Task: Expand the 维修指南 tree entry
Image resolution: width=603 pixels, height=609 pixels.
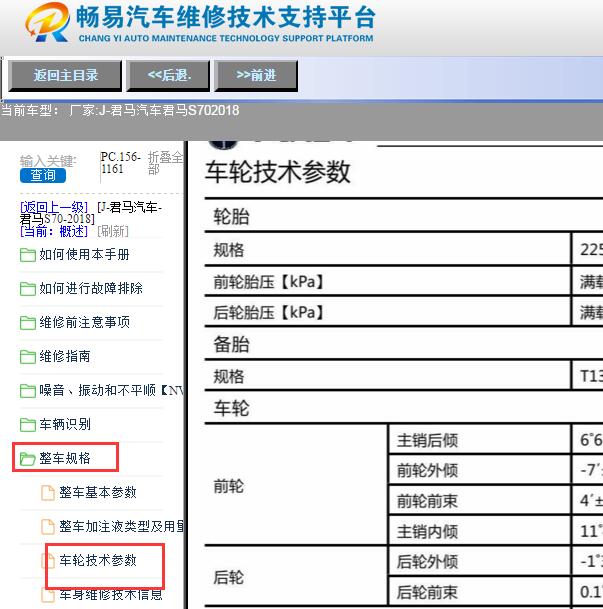Action: (65, 357)
